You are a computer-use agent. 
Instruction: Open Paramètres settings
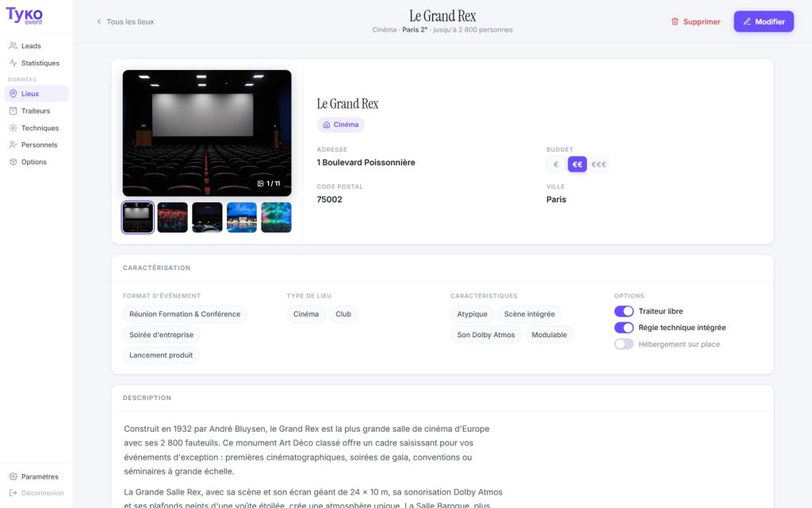36,476
